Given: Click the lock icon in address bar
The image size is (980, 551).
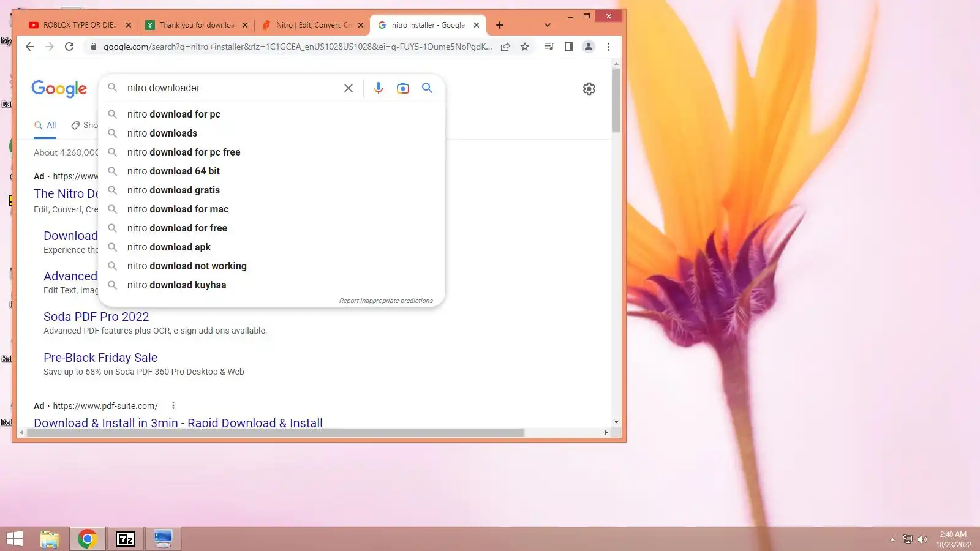Looking at the screenshot, I should (93, 47).
